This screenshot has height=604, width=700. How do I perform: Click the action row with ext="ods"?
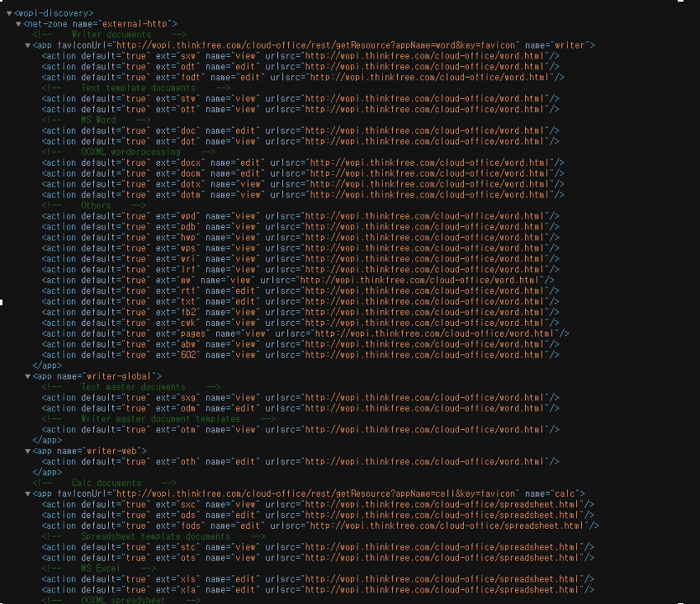click(x=318, y=516)
